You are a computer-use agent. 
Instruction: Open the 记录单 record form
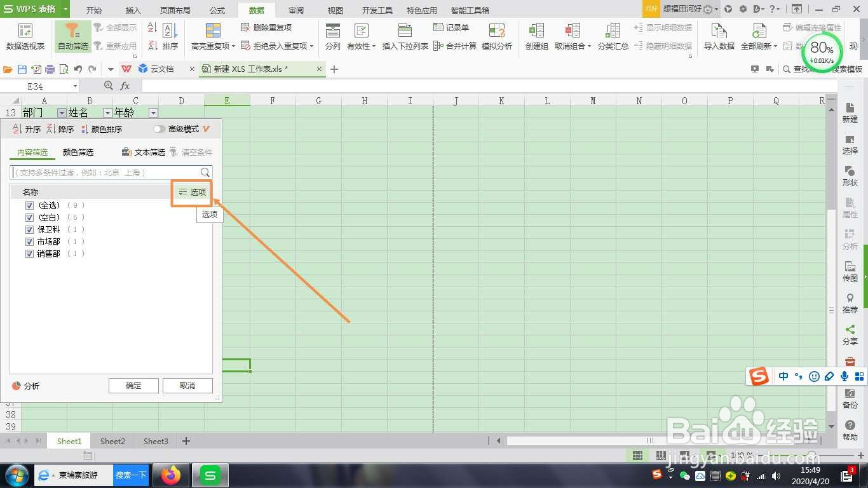[452, 28]
